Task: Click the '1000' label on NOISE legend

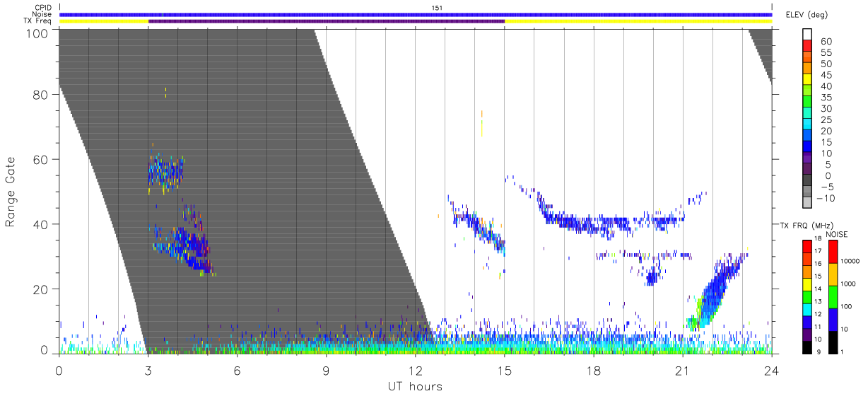Action: click(x=849, y=284)
